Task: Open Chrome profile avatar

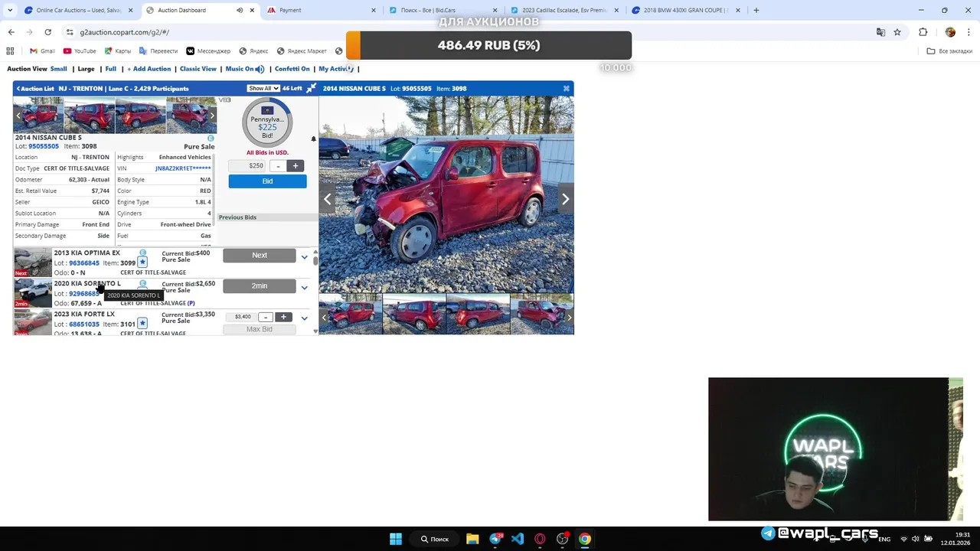Action: tap(950, 32)
